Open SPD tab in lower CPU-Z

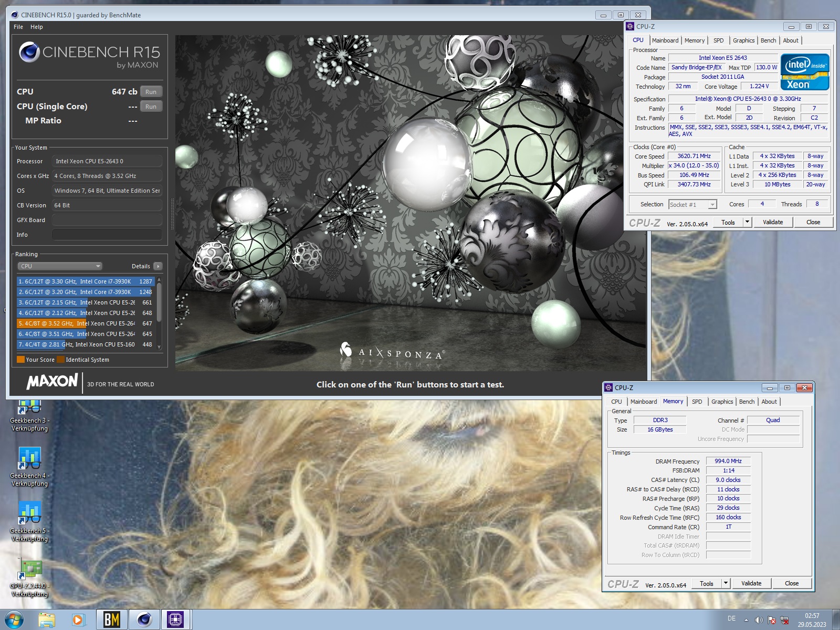tap(697, 402)
